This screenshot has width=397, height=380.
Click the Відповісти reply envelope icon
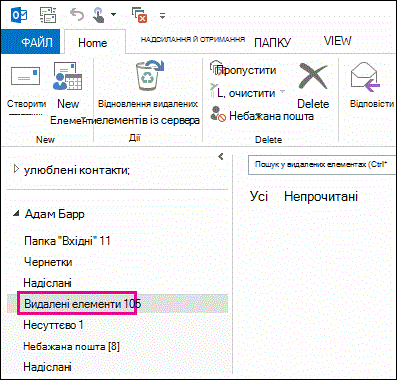365,77
